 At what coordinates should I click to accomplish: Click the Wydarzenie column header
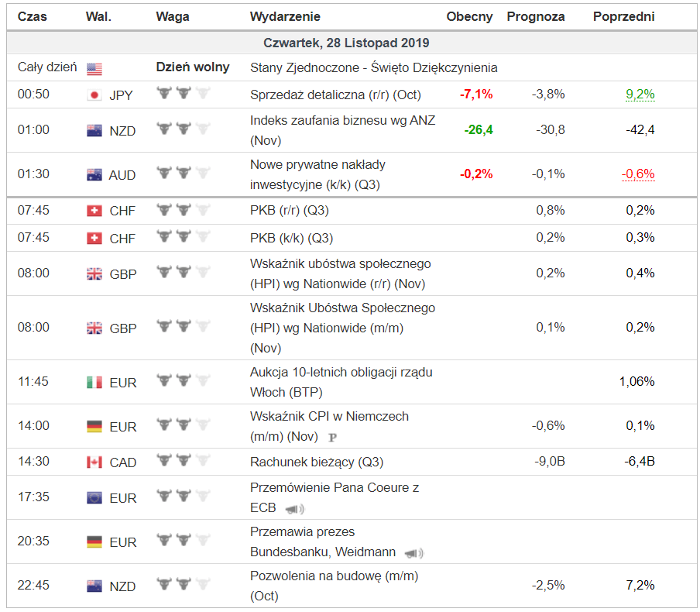pos(285,16)
